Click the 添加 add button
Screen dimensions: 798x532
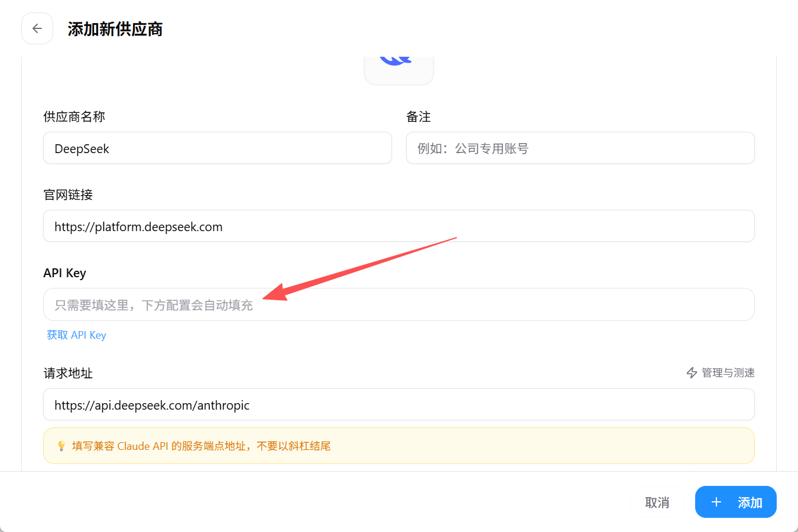736,502
